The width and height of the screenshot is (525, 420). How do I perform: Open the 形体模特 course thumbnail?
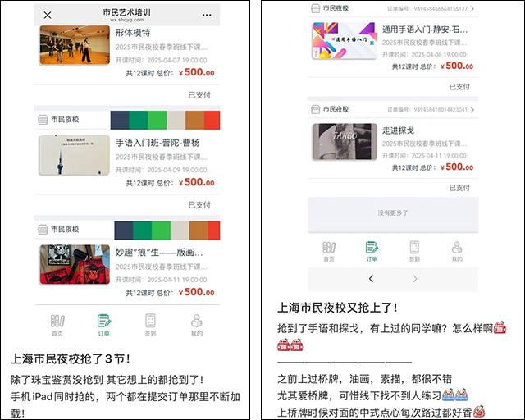[75, 45]
